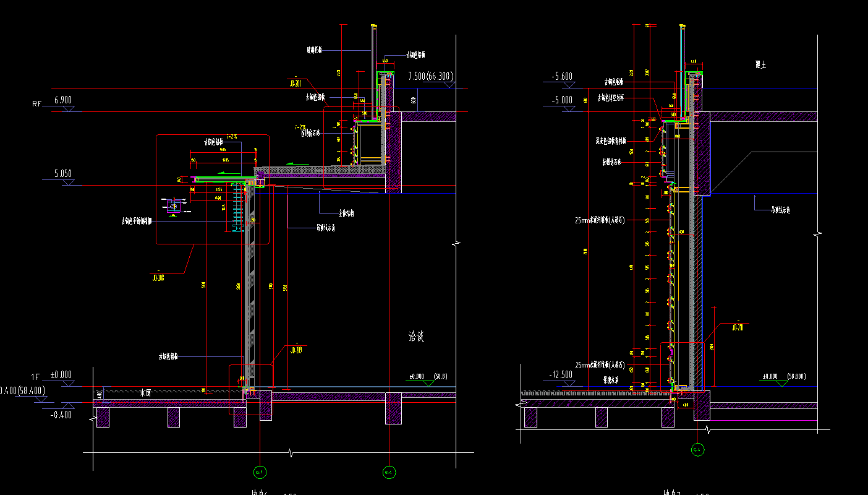Click the 7.500(66.300) elevation label
This screenshot has height=495, width=868.
pyautogui.click(x=430, y=76)
